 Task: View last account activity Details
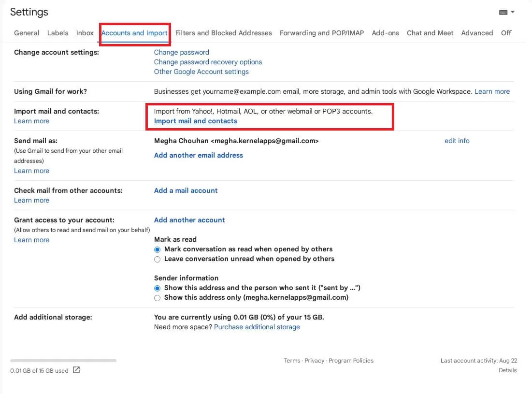pyautogui.click(x=507, y=370)
